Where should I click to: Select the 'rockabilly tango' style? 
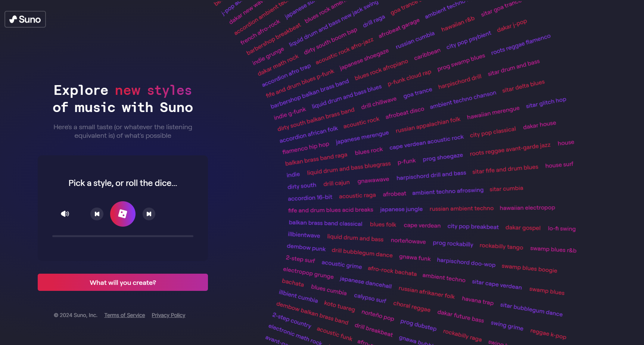click(501, 246)
